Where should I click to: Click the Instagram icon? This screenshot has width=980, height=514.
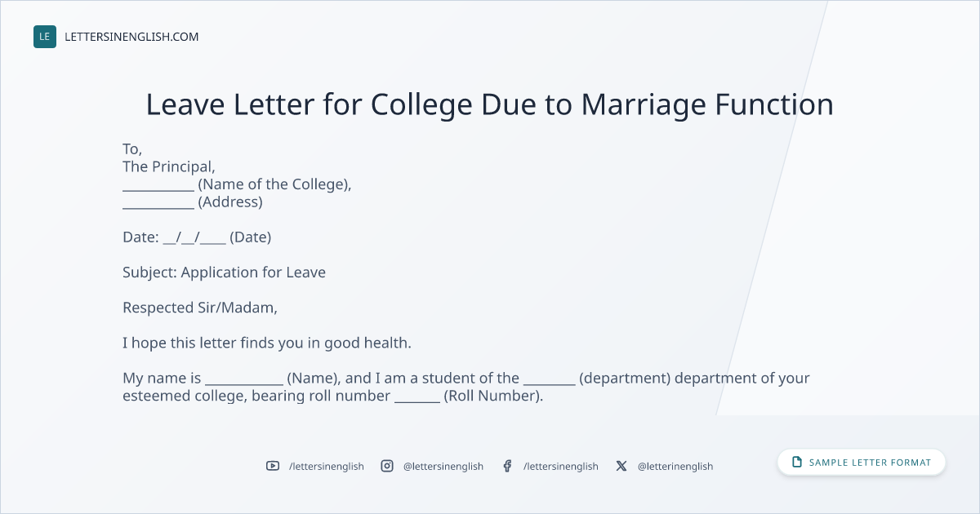pyautogui.click(x=387, y=466)
